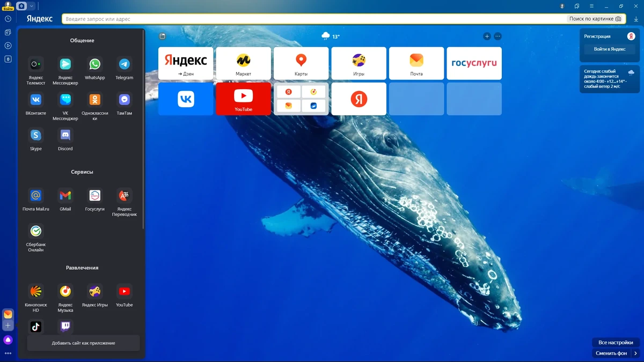Image resolution: width=644 pixels, height=362 pixels.
Task: Open Карты tile
Action: point(301,63)
